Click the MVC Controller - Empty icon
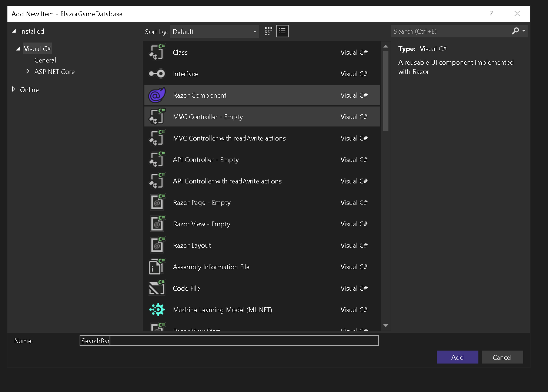 [x=157, y=116]
